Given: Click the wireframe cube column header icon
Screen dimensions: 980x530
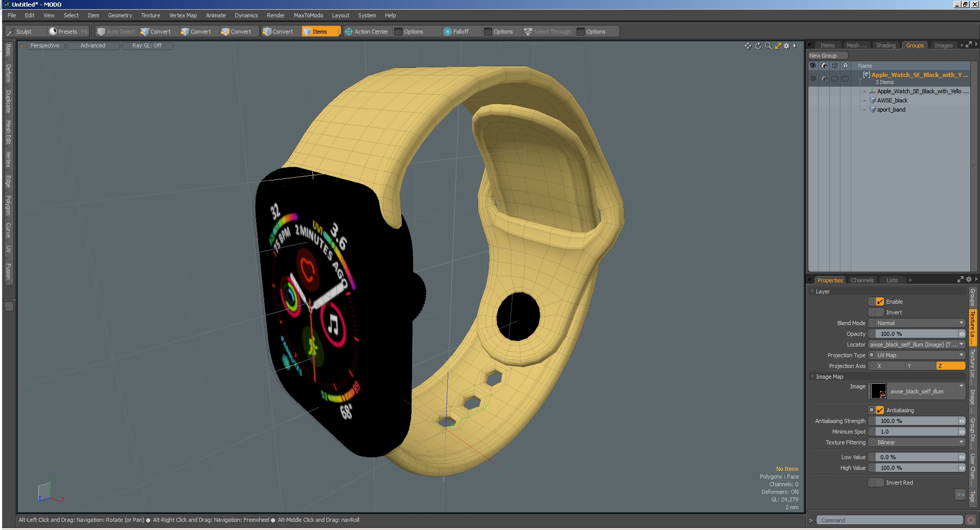Looking at the screenshot, I should (x=834, y=66).
